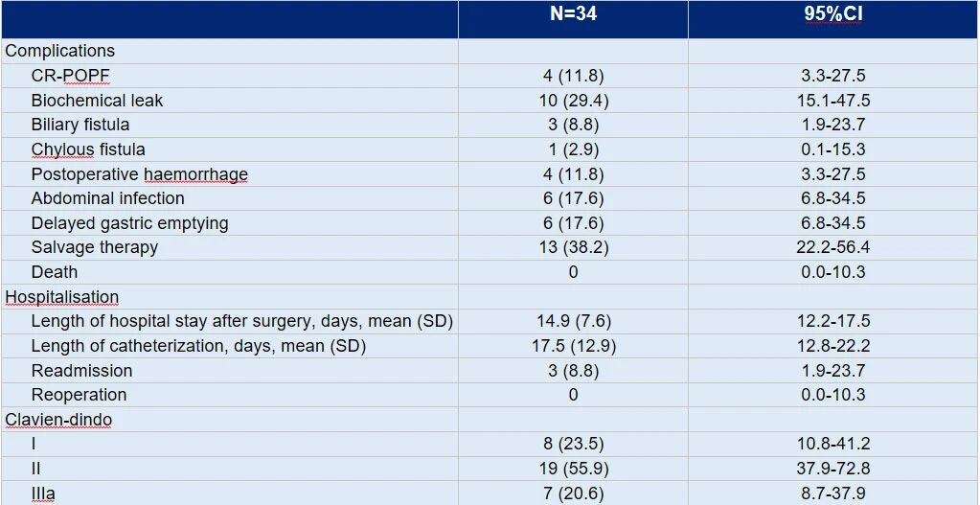Image resolution: width=980 pixels, height=505 pixels.
Task: Click the Clavien-dindo section heading
Action: pyautogui.click(x=58, y=420)
